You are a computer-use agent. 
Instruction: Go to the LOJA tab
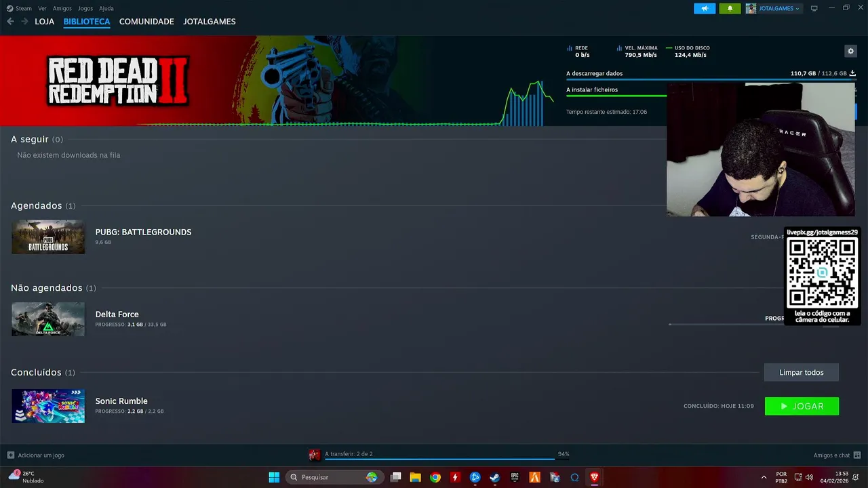(45, 22)
